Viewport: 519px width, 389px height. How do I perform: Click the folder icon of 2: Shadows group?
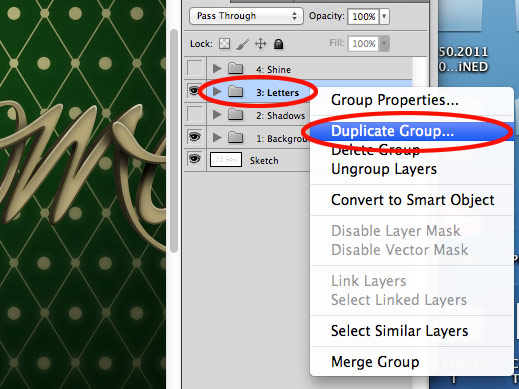click(x=236, y=114)
